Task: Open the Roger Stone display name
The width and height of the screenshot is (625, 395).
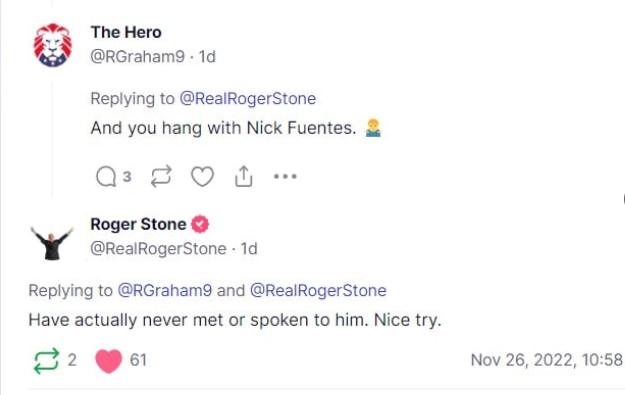Action: click(x=138, y=224)
